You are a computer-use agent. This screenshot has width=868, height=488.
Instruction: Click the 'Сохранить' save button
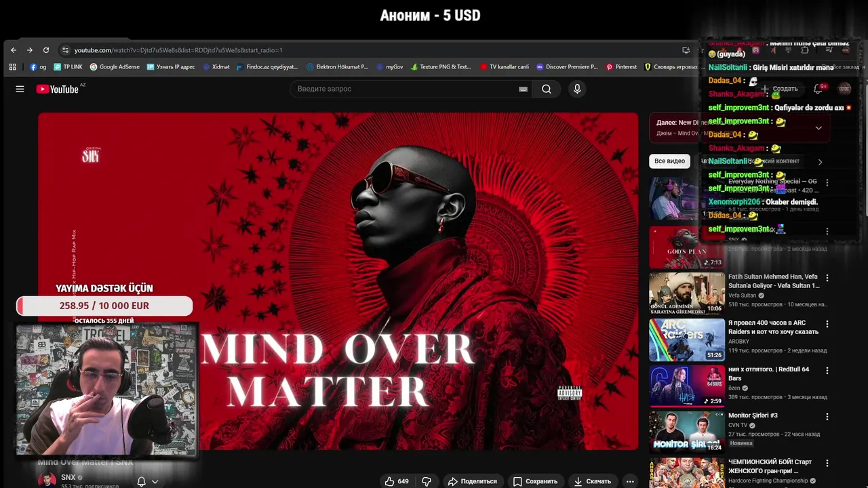tap(536, 481)
